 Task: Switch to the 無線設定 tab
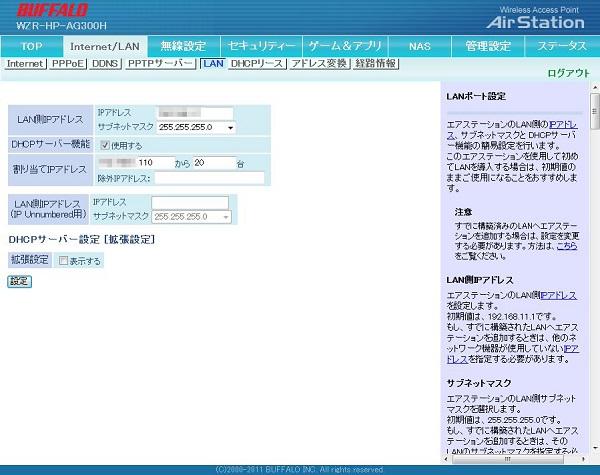183,46
